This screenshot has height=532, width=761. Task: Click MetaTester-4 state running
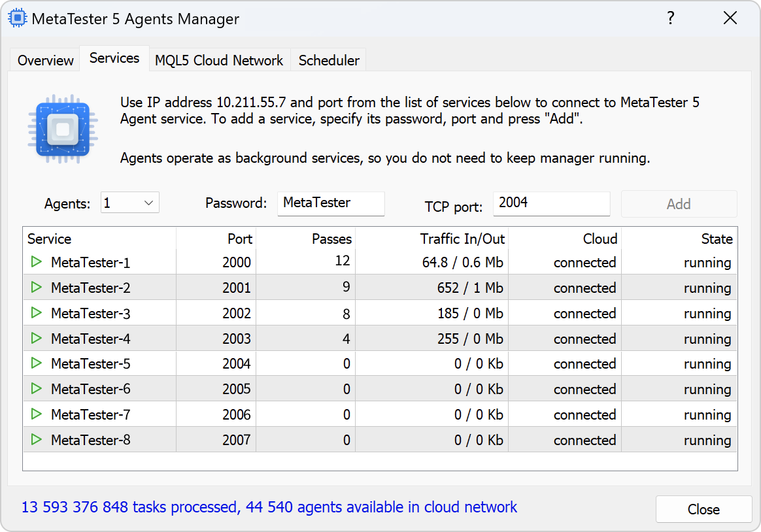coord(707,339)
